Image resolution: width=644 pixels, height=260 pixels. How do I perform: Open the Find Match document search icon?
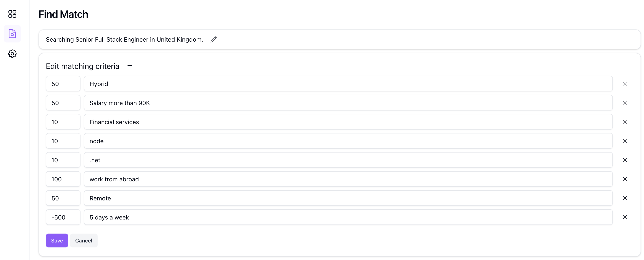coord(12,34)
